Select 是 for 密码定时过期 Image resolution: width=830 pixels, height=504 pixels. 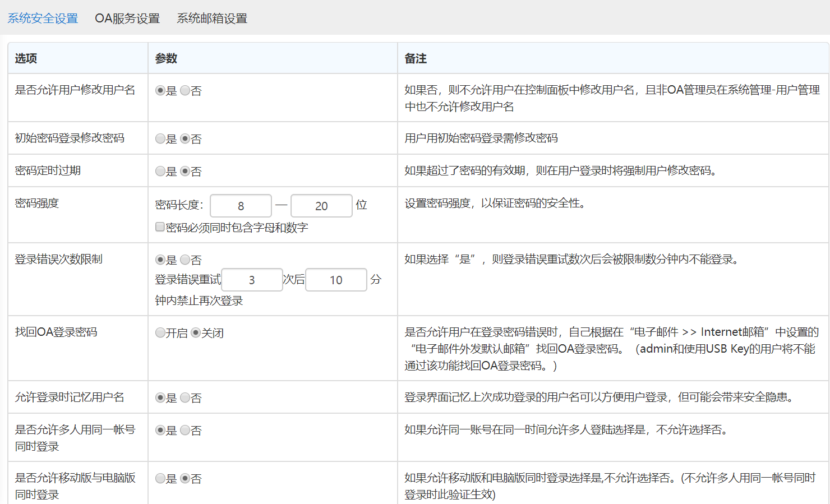pyautogui.click(x=160, y=172)
